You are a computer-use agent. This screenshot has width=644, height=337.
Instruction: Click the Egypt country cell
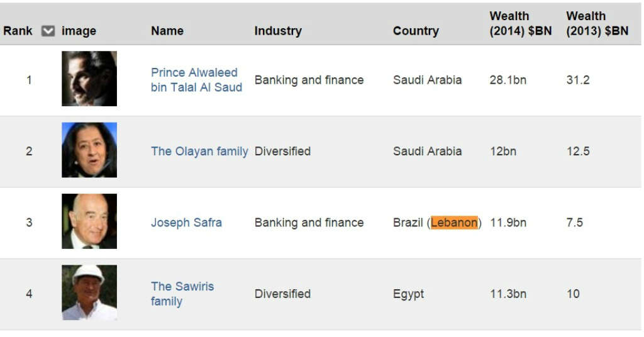click(x=408, y=294)
